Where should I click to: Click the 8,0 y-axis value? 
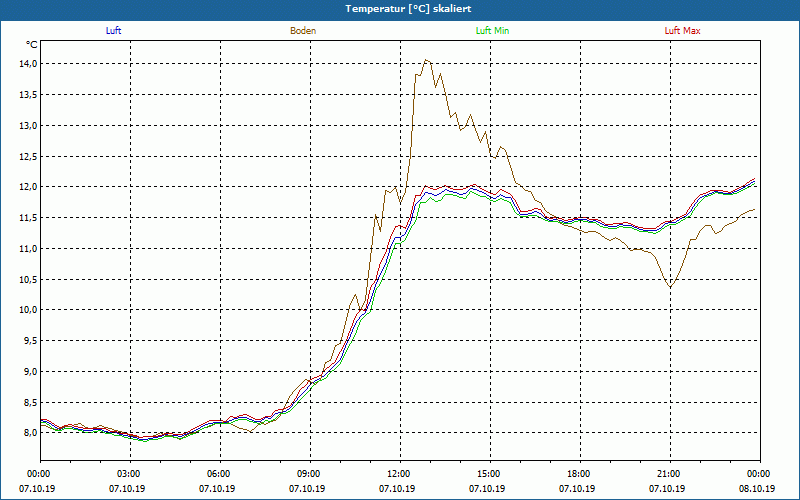pos(30,433)
